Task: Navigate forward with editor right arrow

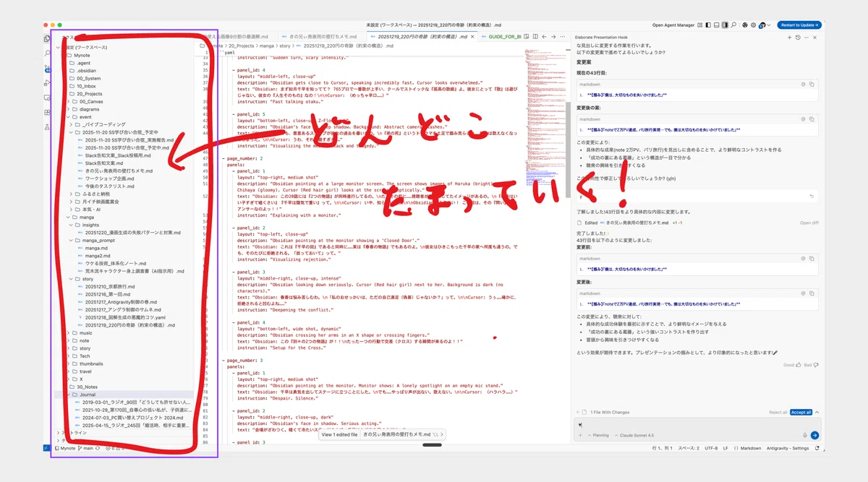Action: tap(553, 36)
